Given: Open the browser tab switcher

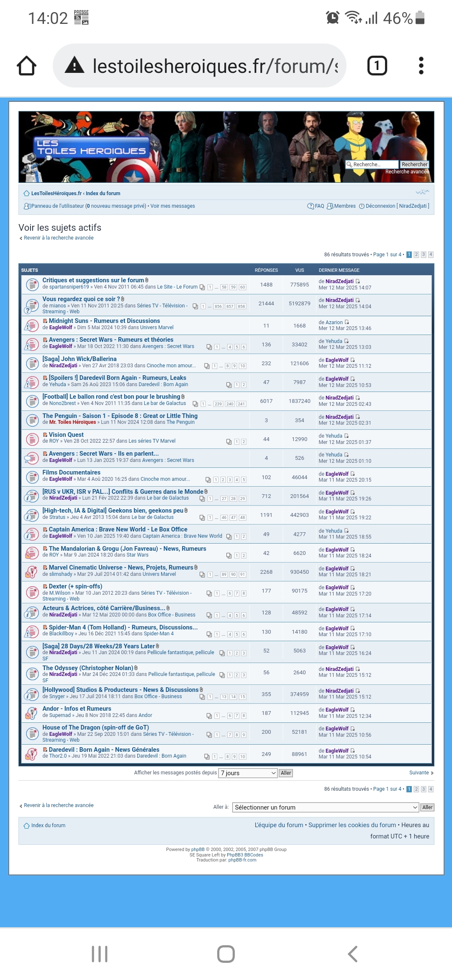Looking at the screenshot, I should 377,66.
